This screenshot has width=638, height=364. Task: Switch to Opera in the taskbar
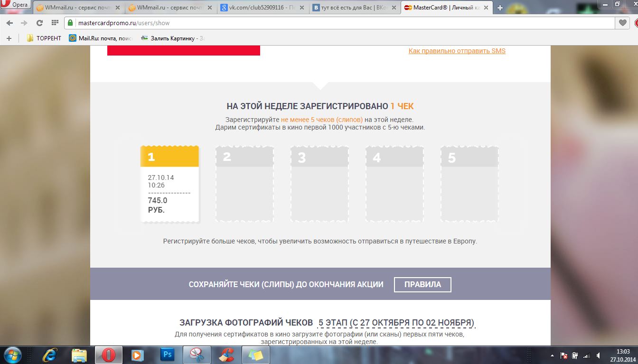[109, 355]
